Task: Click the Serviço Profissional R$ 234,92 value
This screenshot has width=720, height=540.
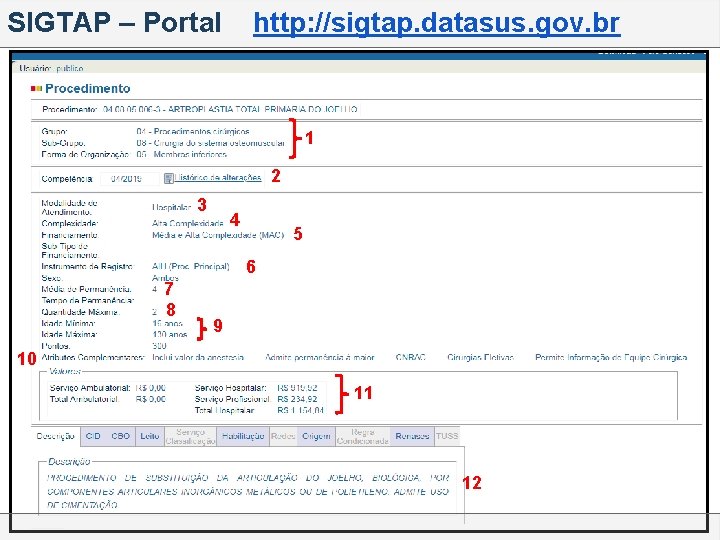Action: click(x=297, y=399)
